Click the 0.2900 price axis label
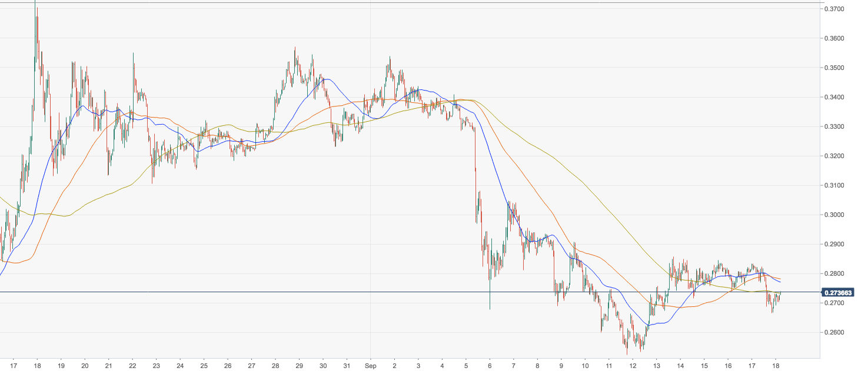868x371 pixels. tap(836, 245)
